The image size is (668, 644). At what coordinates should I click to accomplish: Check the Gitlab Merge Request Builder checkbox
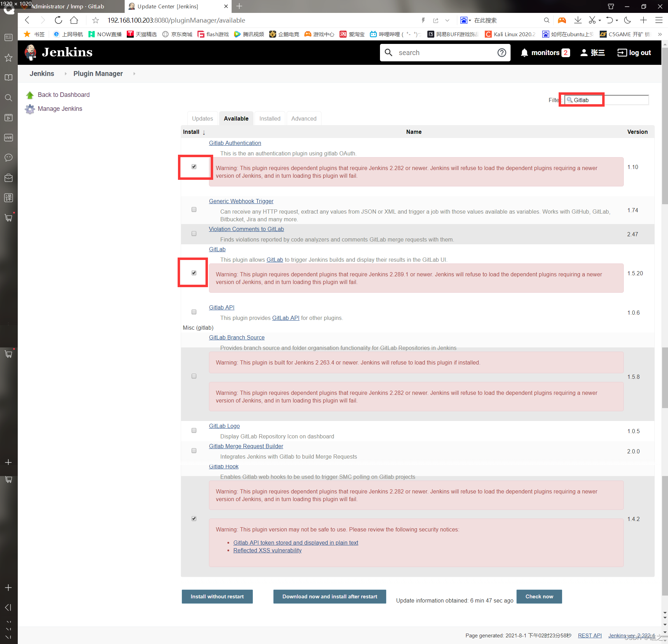(194, 451)
